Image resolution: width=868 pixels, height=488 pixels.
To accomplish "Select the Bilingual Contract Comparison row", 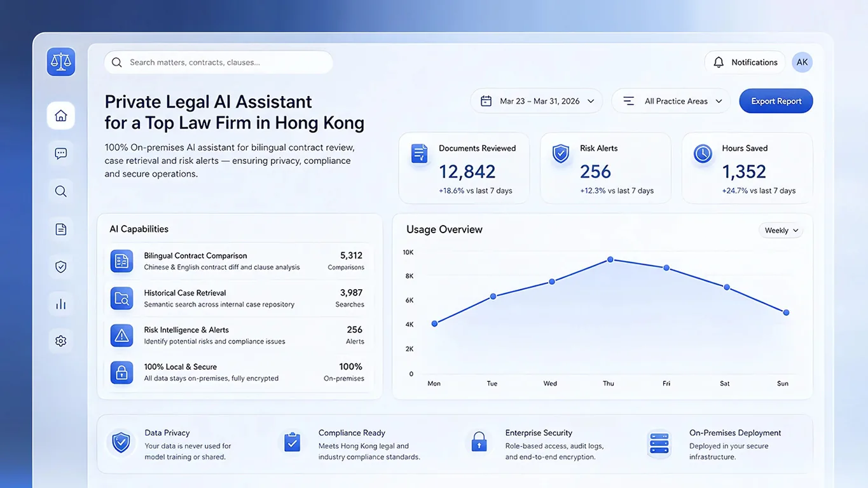I will (x=238, y=261).
